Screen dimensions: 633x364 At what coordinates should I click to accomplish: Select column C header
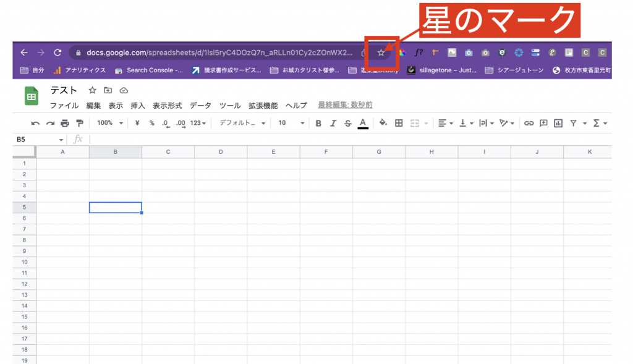(168, 152)
